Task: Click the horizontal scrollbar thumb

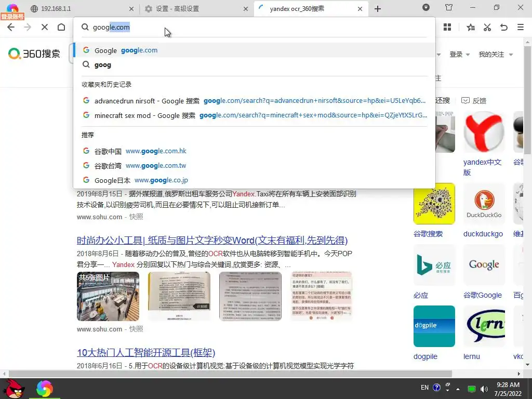Action: (x=231, y=374)
